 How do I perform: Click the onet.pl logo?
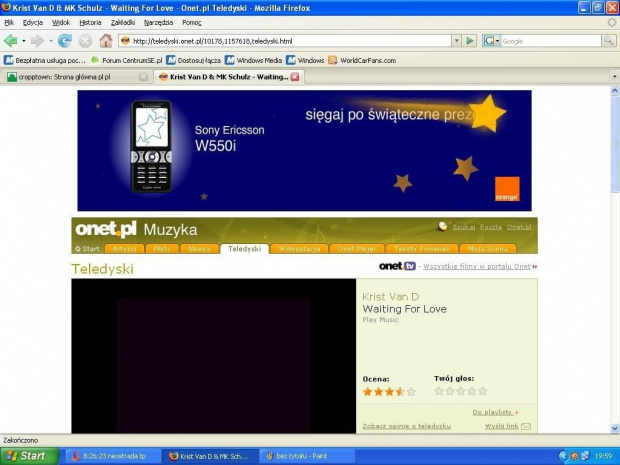click(x=105, y=229)
